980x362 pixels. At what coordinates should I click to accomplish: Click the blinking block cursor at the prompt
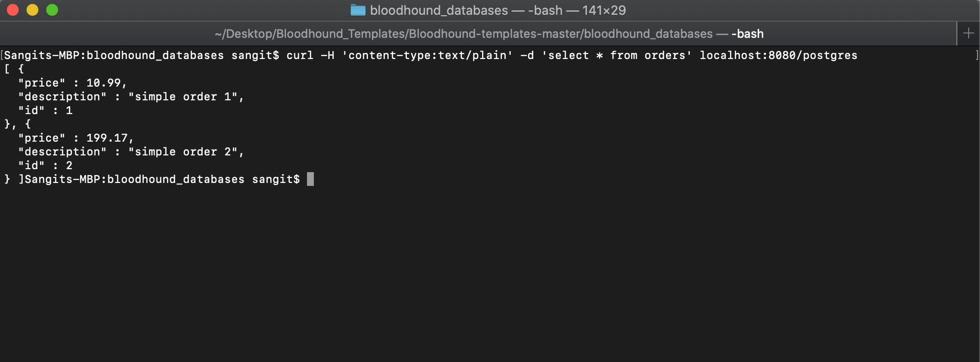pyautogui.click(x=311, y=179)
